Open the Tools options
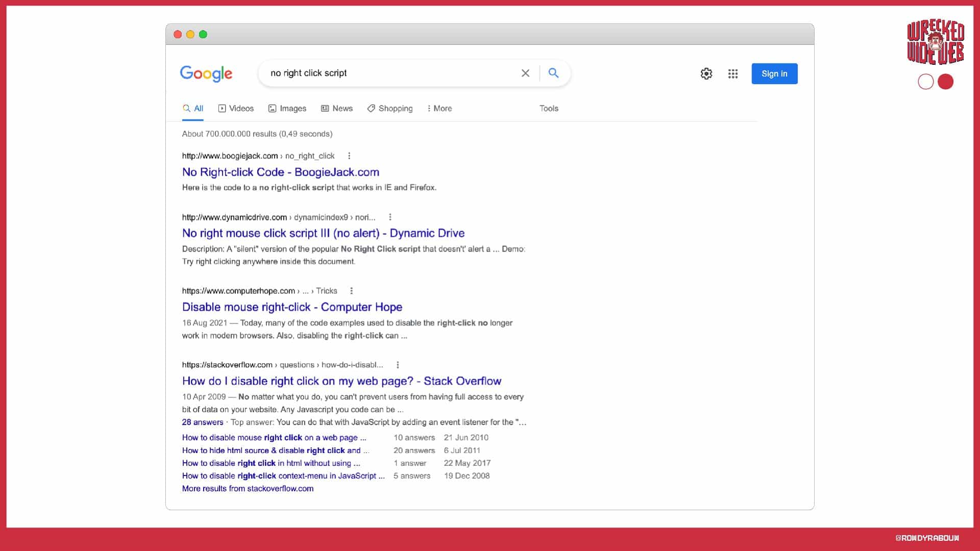 pyautogui.click(x=549, y=108)
